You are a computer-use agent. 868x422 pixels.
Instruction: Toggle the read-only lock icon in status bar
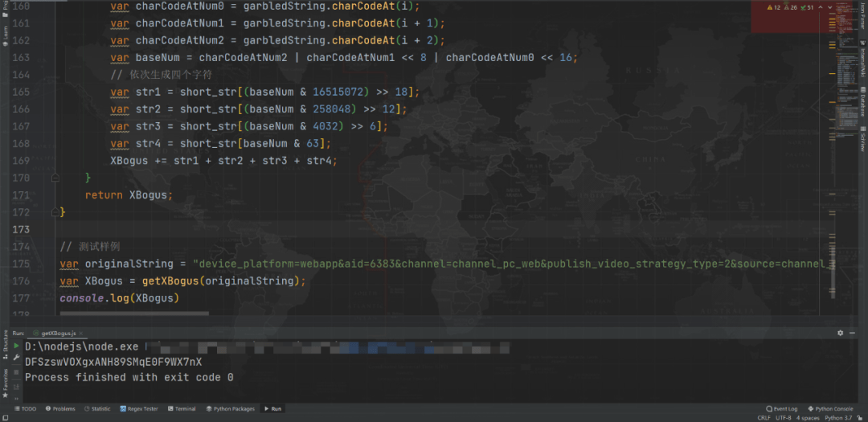point(861,418)
